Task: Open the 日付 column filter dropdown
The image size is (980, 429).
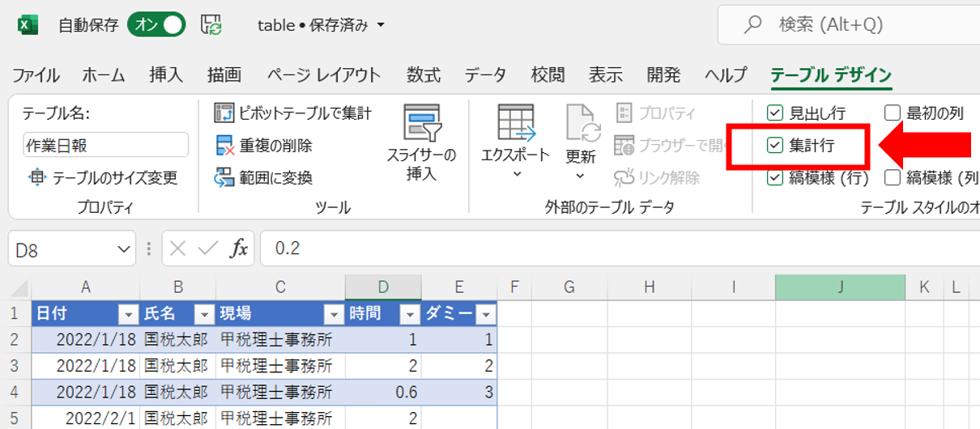Action: click(x=128, y=314)
